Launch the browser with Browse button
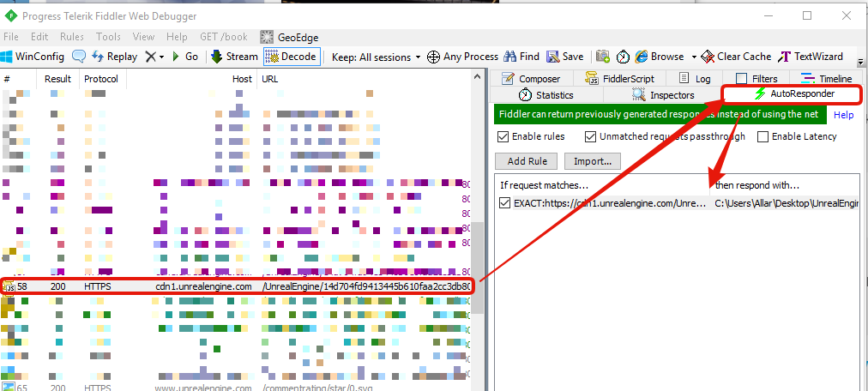Image resolution: width=868 pixels, height=391 pixels. [660, 57]
